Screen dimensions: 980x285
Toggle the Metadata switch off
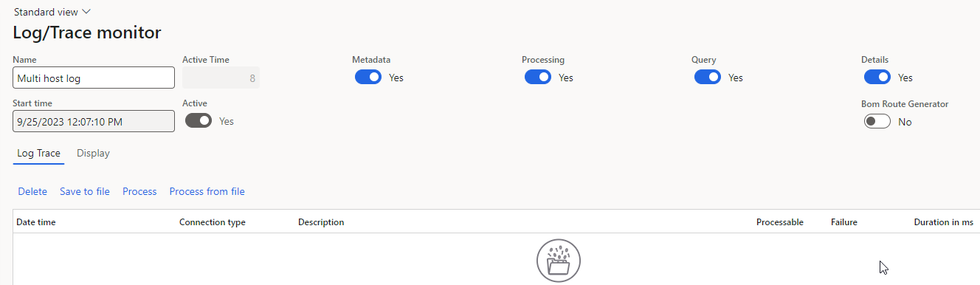coord(368,77)
